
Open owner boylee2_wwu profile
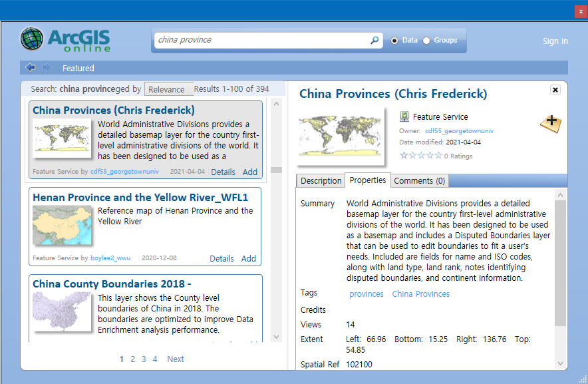pyautogui.click(x=110, y=258)
